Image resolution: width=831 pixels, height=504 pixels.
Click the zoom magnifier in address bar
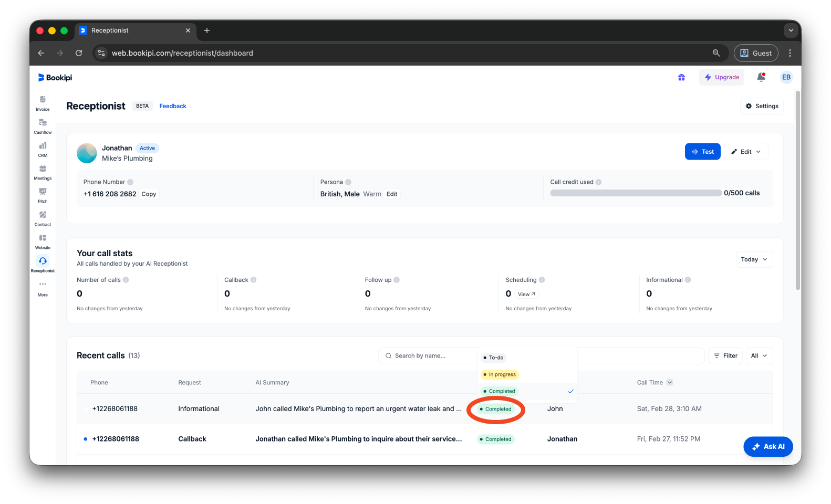[x=716, y=53]
